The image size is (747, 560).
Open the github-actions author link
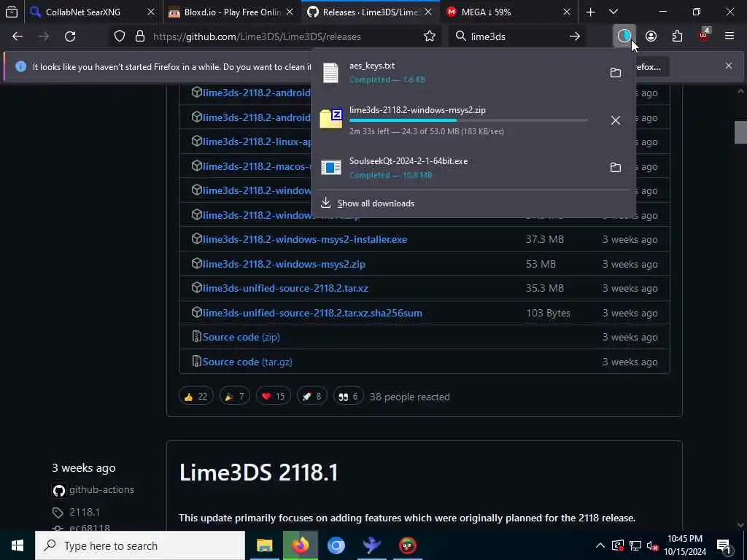(x=101, y=489)
